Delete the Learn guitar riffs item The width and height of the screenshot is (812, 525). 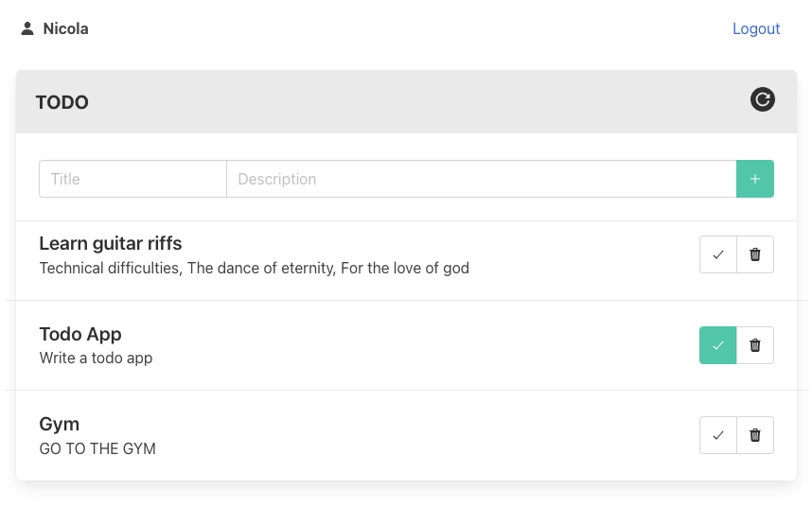pos(755,254)
